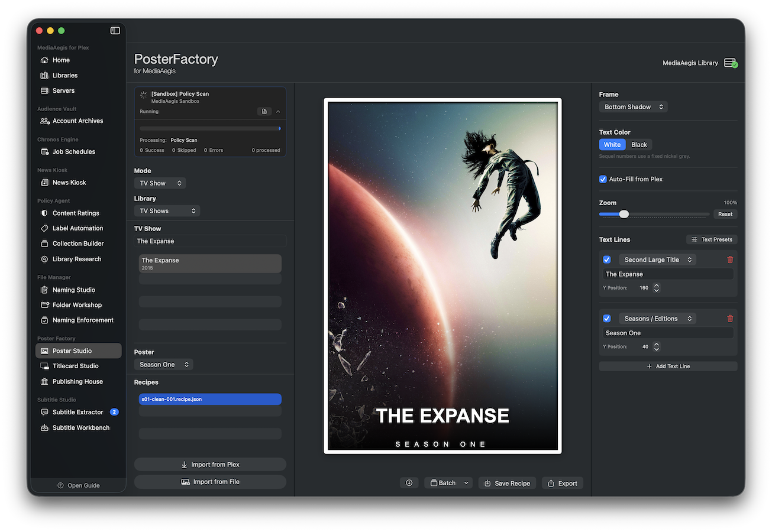Open Account Archives via its people icon
Image resolution: width=772 pixels, height=532 pixels.
(44, 121)
